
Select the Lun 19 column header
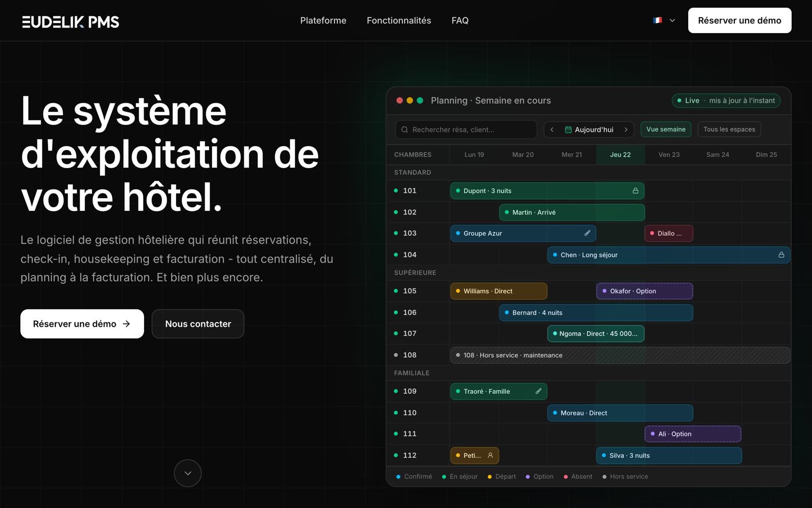point(474,154)
